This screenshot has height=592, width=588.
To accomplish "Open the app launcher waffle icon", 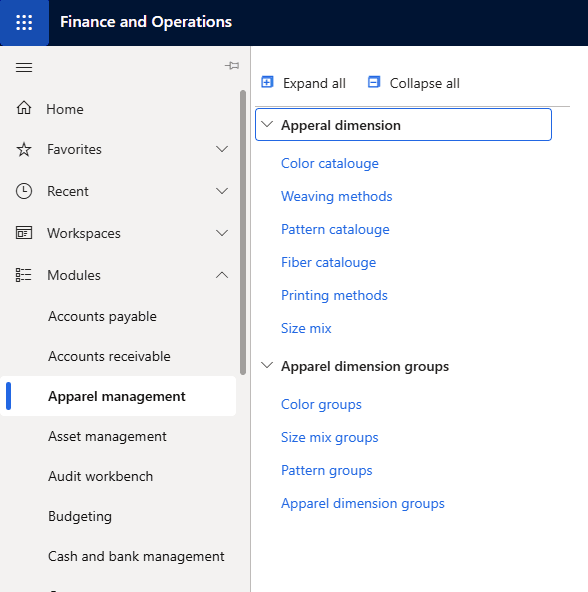I will [x=24, y=22].
